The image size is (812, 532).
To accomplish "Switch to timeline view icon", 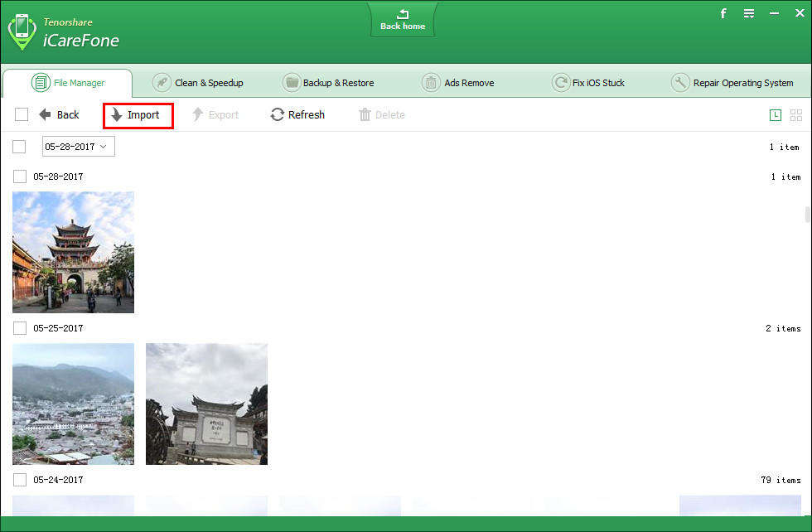I will (x=776, y=115).
